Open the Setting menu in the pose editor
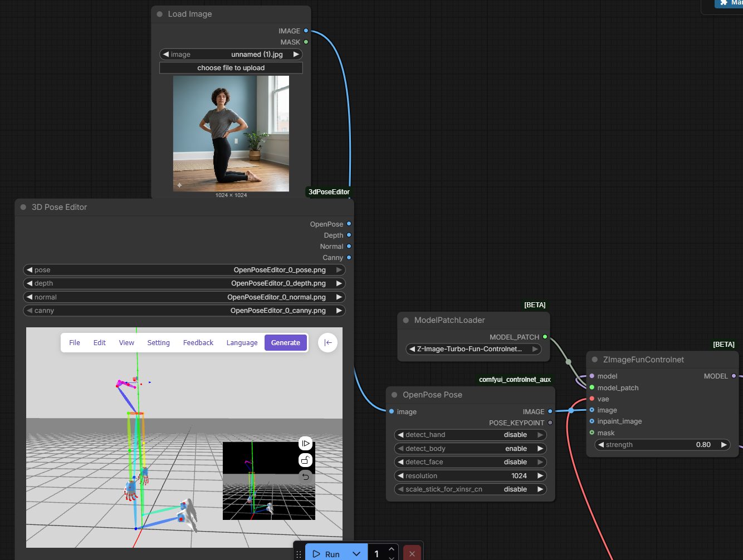 [x=159, y=343]
